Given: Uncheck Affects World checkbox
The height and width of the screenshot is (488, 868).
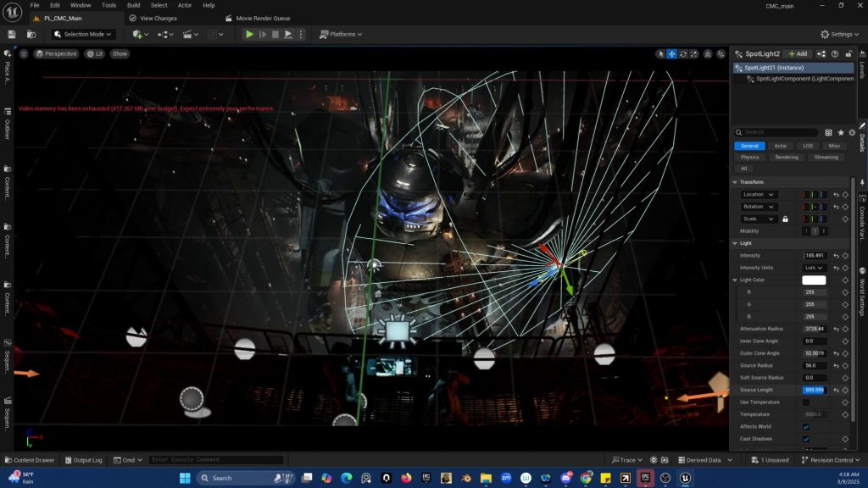Looking at the screenshot, I should click(x=806, y=427).
